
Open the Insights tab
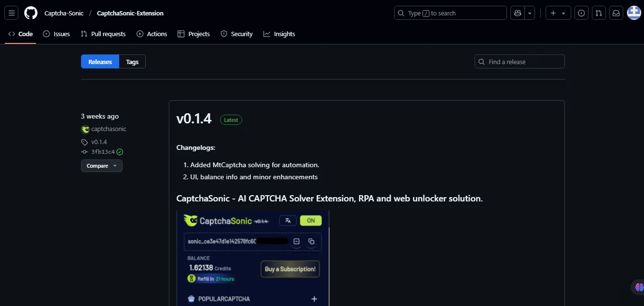tap(279, 34)
